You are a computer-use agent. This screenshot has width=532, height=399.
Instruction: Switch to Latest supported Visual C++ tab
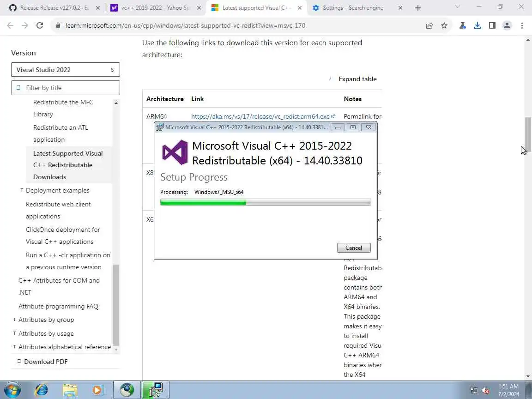(x=256, y=8)
